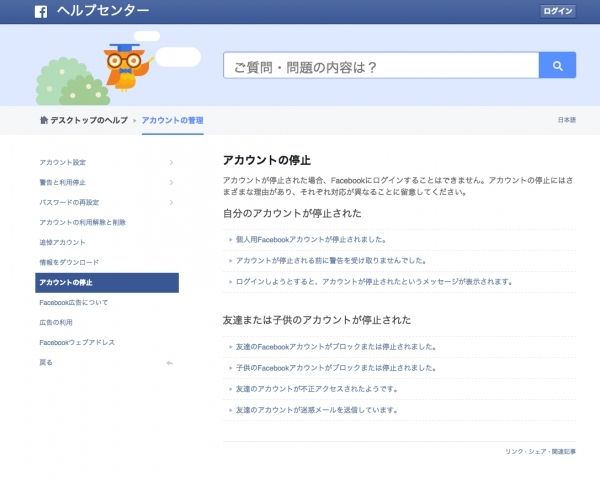The image size is (600, 480).
Task: Click the home icon beside デスクトップのヘルプ
Action: click(x=43, y=120)
